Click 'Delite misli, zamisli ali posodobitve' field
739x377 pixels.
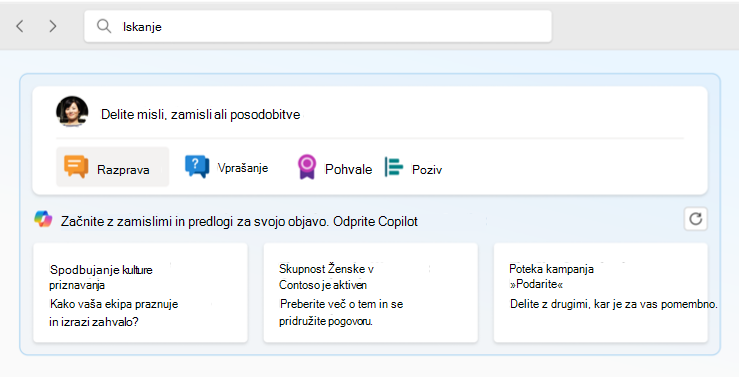[200, 115]
